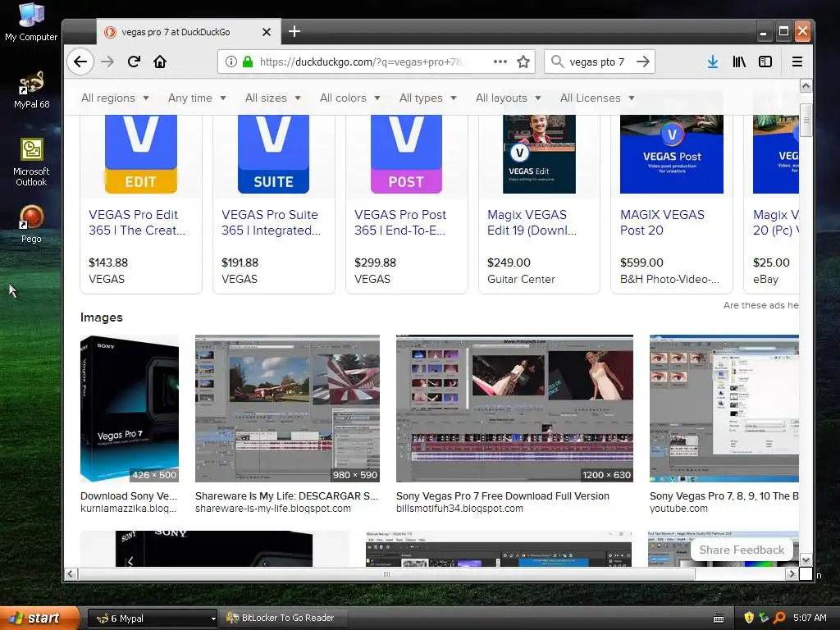Click the horizontal scrollbar left arrow
Screen dimensions: 840x630
click(x=71, y=573)
